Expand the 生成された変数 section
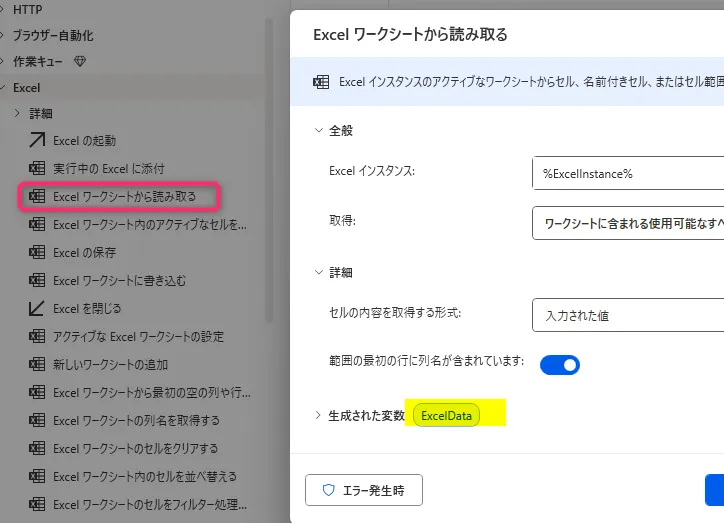724x523 pixels. pyautogui.click(x=319, y=415)
